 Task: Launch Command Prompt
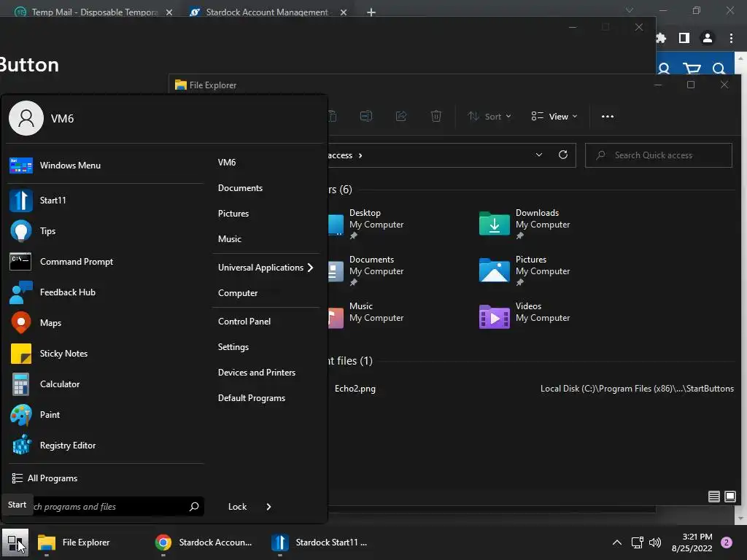[105, 262]
